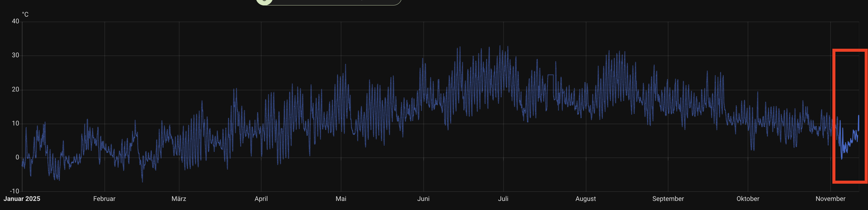The height and width of the screenshot is (210, 868).
Task: Click the 40 value on the temperature axis
Action: (15, 21)
